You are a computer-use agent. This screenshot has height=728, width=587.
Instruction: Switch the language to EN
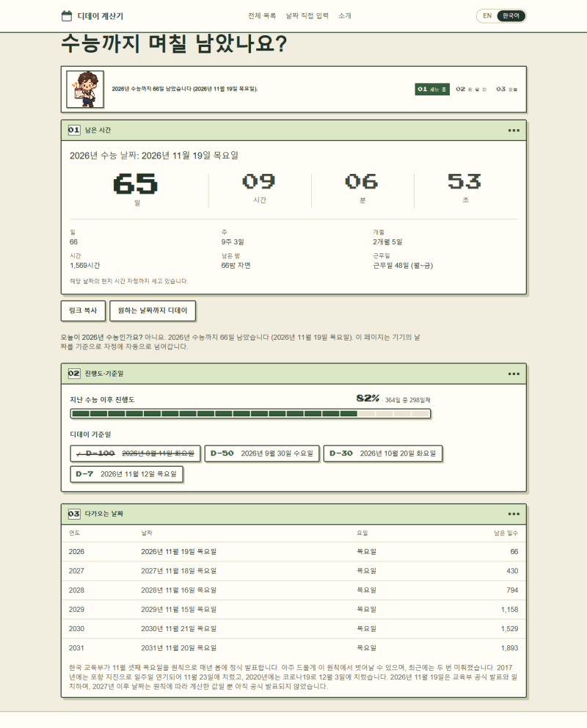tap(487, 16)
